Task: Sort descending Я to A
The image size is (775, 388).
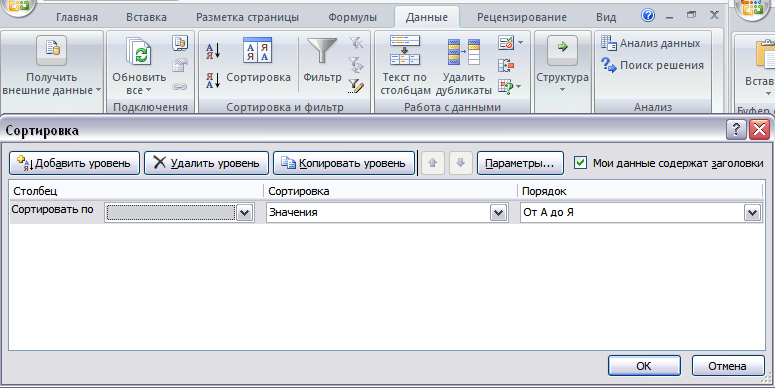Action: 213,80
